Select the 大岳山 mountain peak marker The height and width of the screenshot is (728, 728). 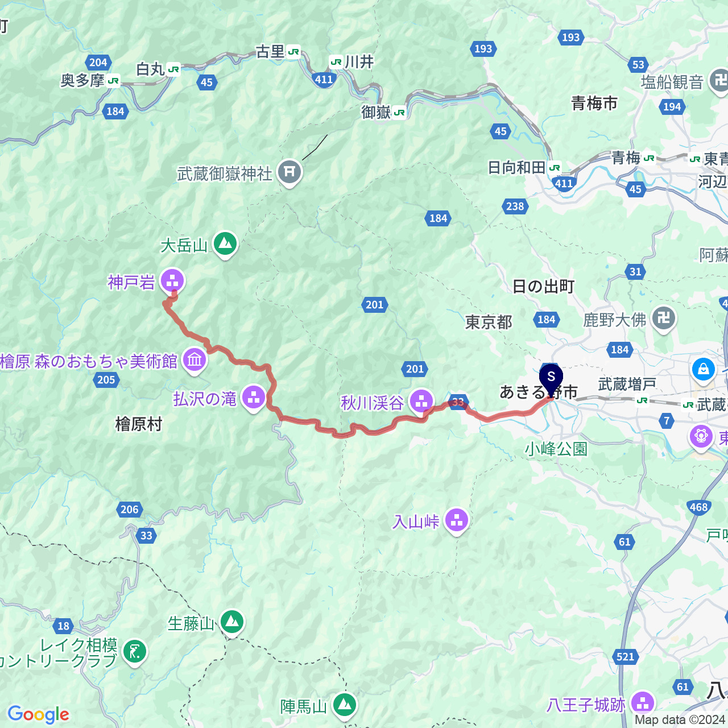(x=225, y=245)
